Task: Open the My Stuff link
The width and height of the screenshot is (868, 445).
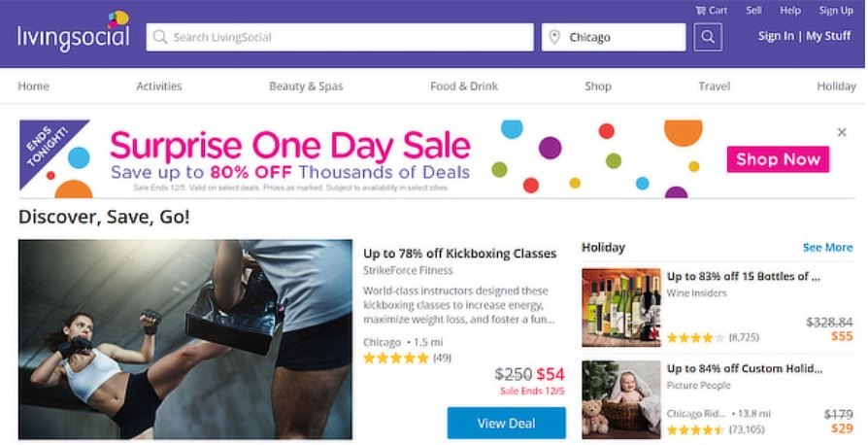Action: [x=828, y=36]
